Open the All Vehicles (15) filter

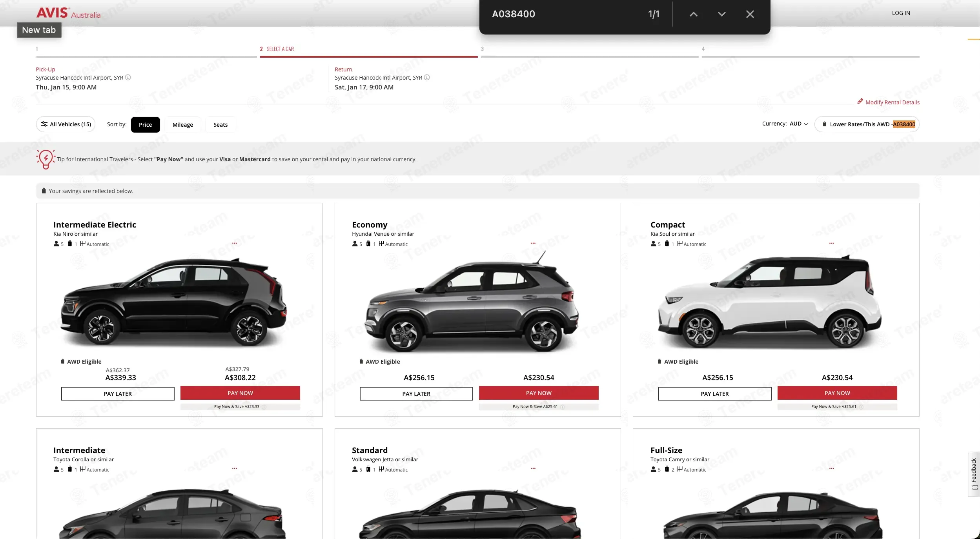pos(66,124)
